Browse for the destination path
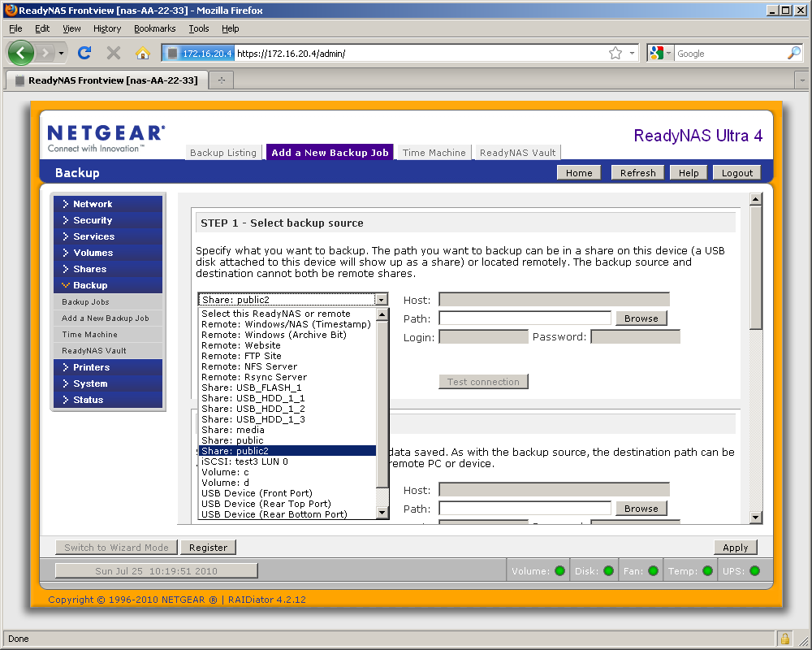Viewport: 812px width, 650px height. tap(641, 509)
